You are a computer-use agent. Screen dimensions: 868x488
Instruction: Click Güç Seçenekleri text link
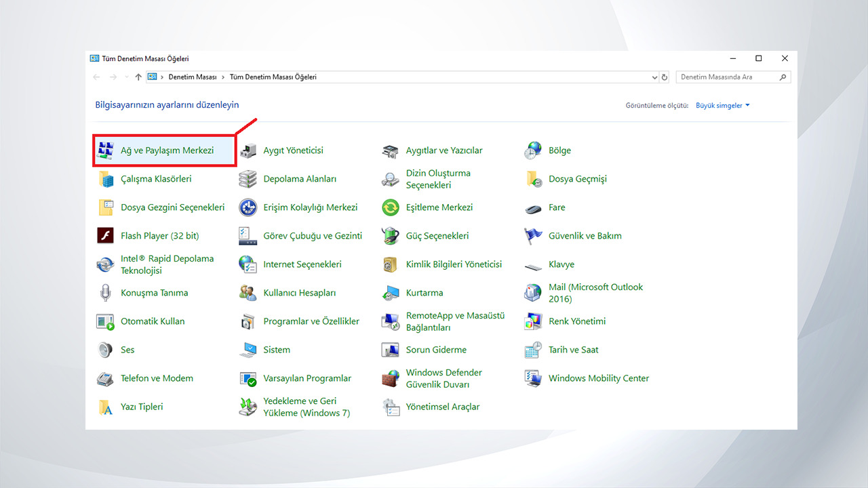tap(437, 236)
